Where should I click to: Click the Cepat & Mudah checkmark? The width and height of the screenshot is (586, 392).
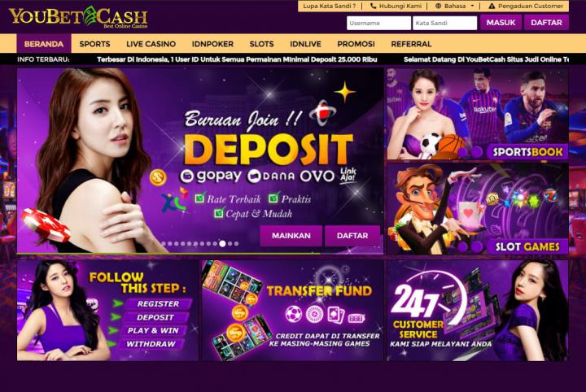tap(219, 212)
